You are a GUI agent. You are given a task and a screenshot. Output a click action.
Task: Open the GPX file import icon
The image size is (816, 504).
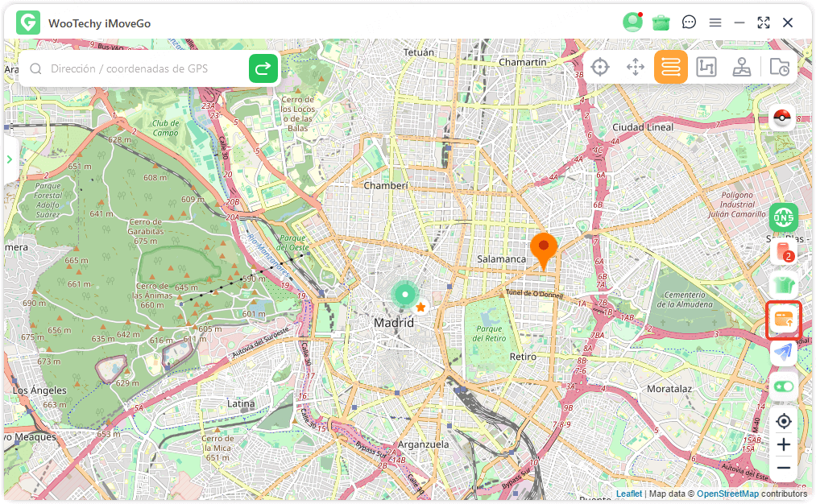point(778,68)
